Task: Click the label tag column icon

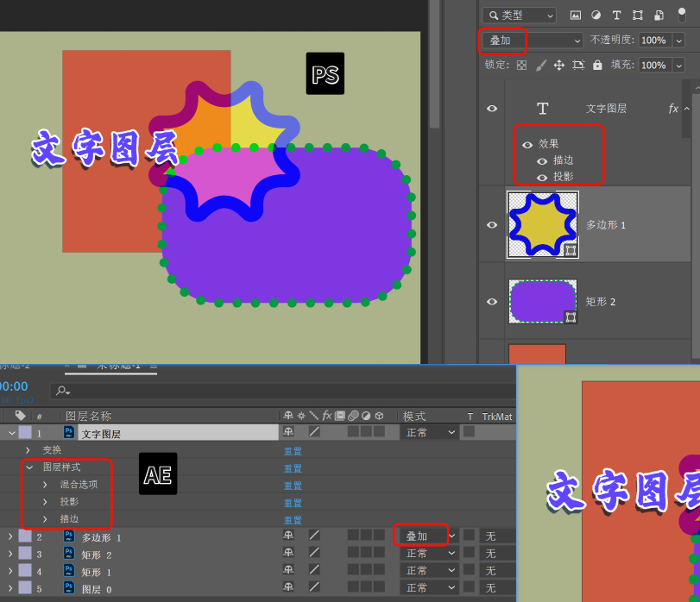Action: tap(20, 416)
